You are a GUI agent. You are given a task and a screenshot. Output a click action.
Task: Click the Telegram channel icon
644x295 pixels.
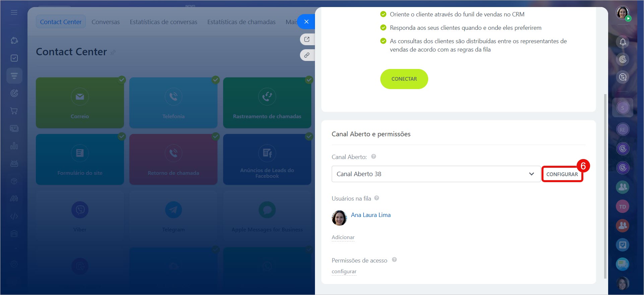tap(173, 210)
